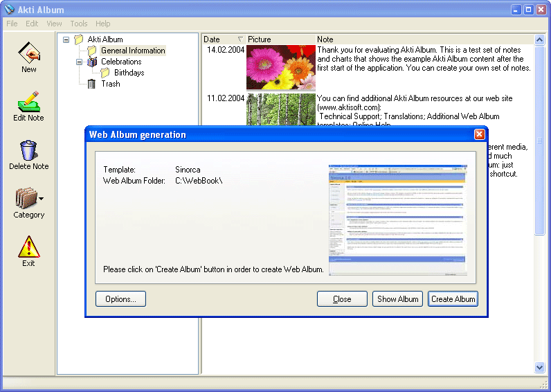Collapse the Celebrations tree node
This screenshot has height=392, width=551.
[80, 62]
